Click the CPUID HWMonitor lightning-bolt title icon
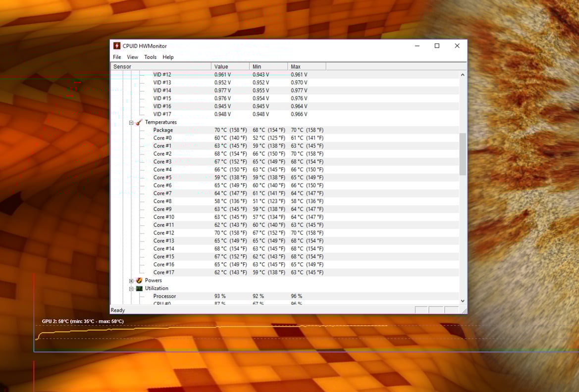579x392 pixels. [x=117, y=46]
